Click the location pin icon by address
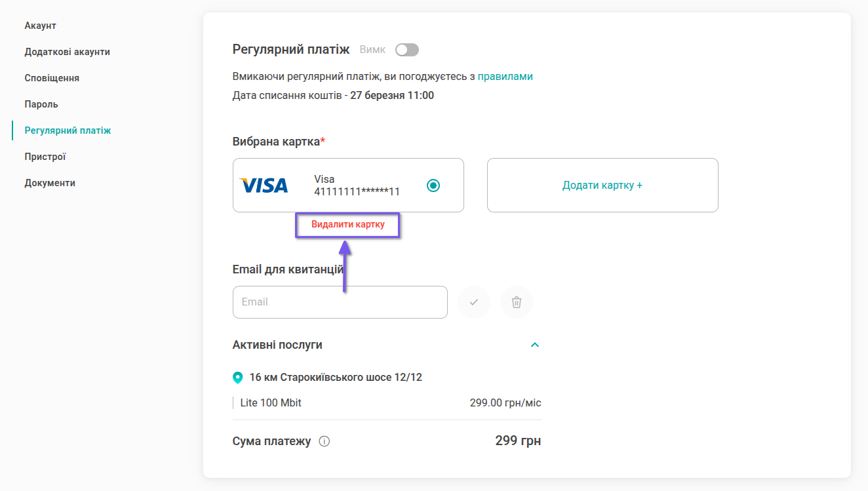The height and width of the screenshot is (491, 868). click(238, 378)
